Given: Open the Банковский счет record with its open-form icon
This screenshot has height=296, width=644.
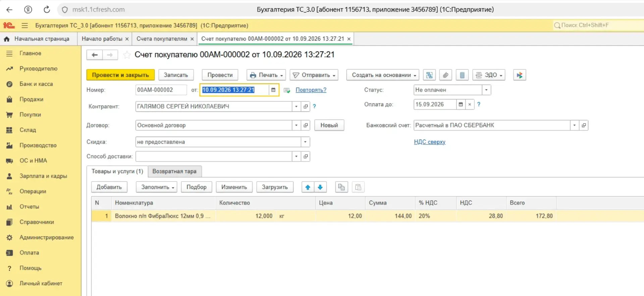Looking at the screenshot, I should coord(584,125).
